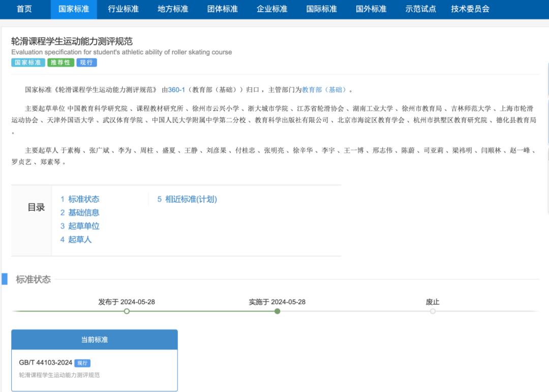Open the 技术委员会 tab
The width and height of the screenshot is (549, 392).
pyautogui.click(x=470, y=9)
